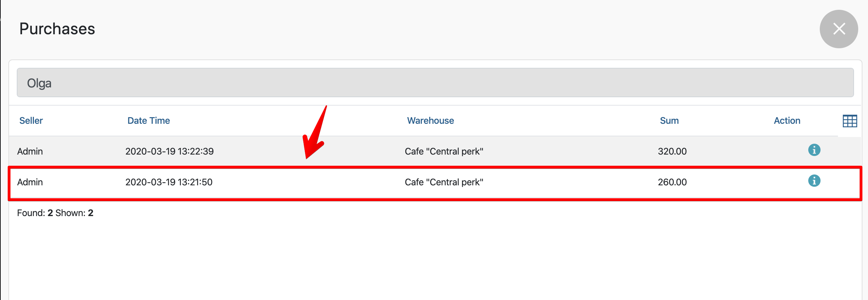Open the table columns settings icon
Viewport: 868px width, 300px height.
pyautogui.click(x=850, y=121)
